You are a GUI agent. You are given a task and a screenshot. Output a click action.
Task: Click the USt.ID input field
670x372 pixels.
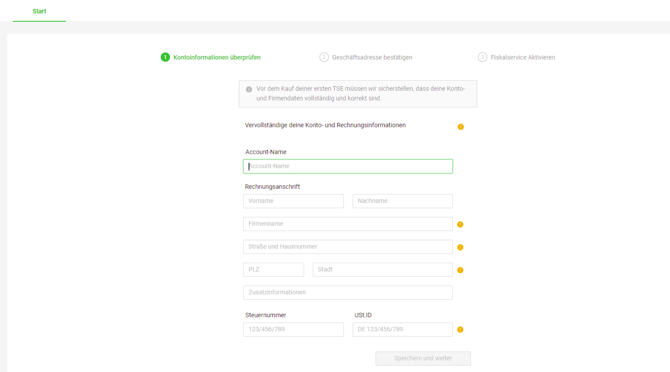point(403,329)
